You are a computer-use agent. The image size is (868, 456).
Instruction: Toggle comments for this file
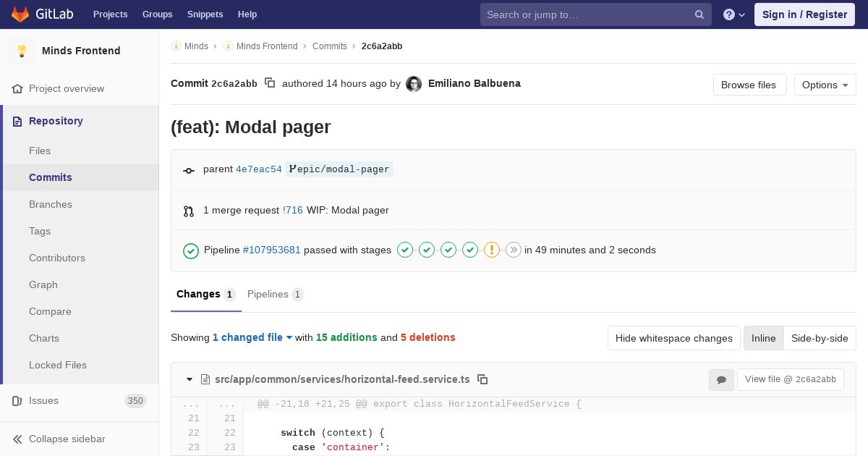[721, 380]
